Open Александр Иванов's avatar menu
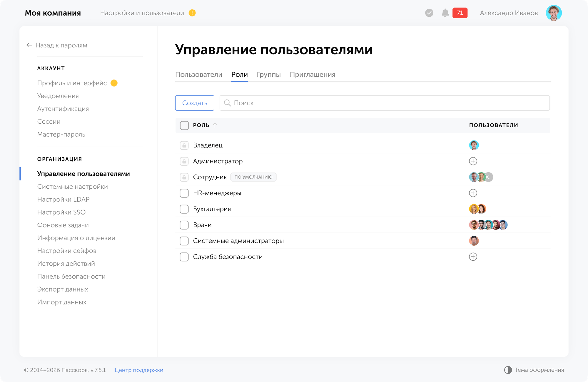The height and width of the screenshot is (382, 588). pyautogui.click(x=554, y=13)
